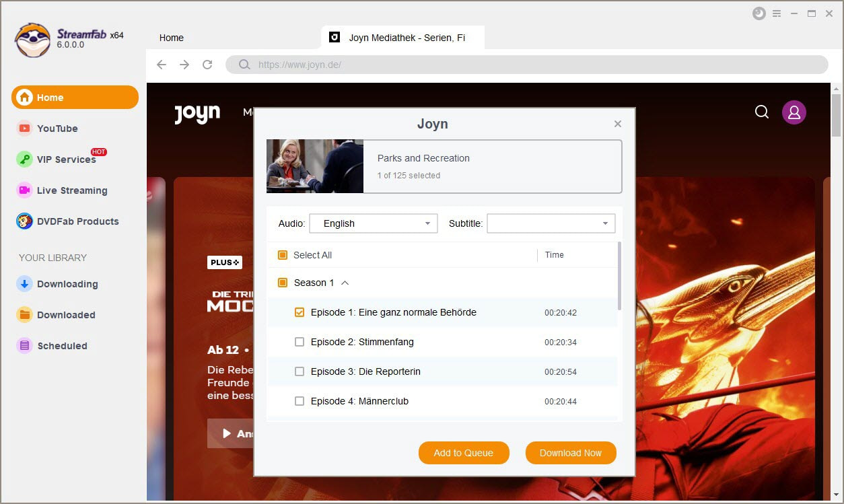The image size is (844, 504).
Task: Uncheck Episode 1: Eine ganz normale Behörde
Action: coord(300,312)
